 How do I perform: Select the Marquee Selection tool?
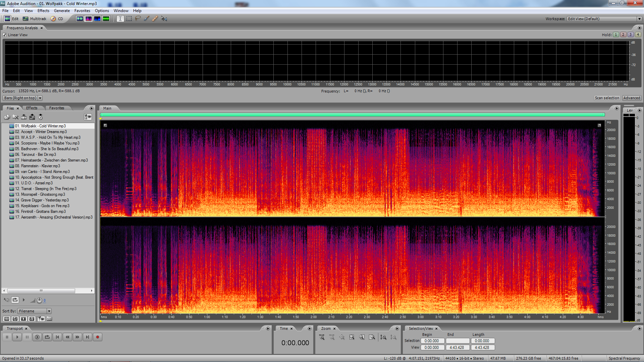(129, 19)
